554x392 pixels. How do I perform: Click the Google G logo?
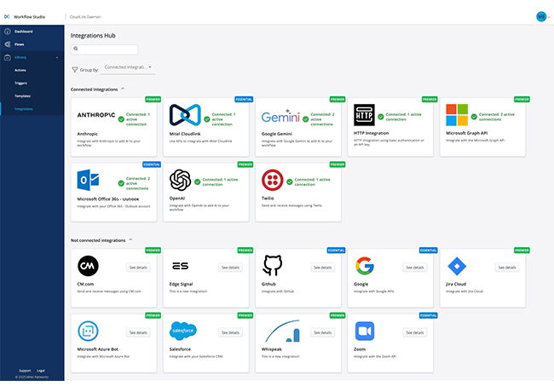click(x=365, y=266)
